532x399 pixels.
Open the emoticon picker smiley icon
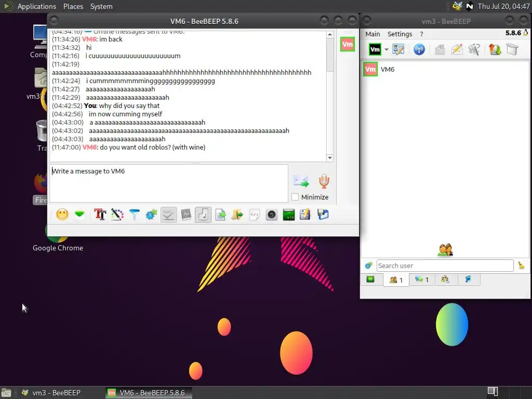(x=62, y=215)
